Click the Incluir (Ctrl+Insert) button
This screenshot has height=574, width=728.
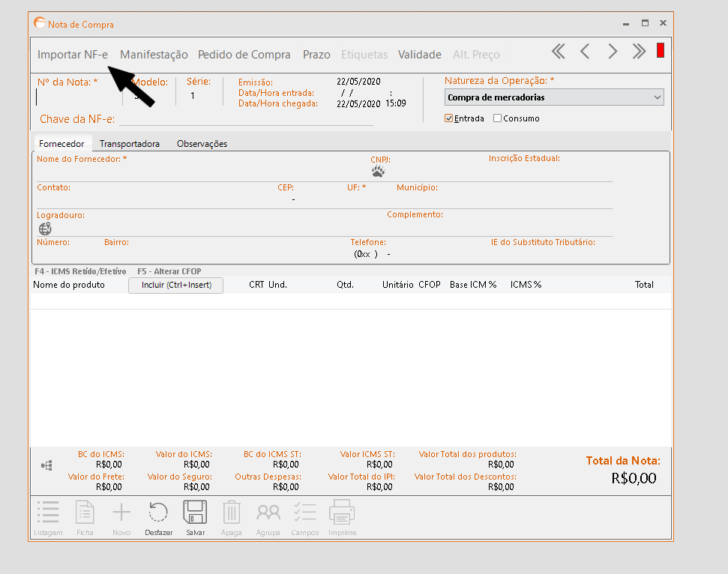(x=176, y=285)
